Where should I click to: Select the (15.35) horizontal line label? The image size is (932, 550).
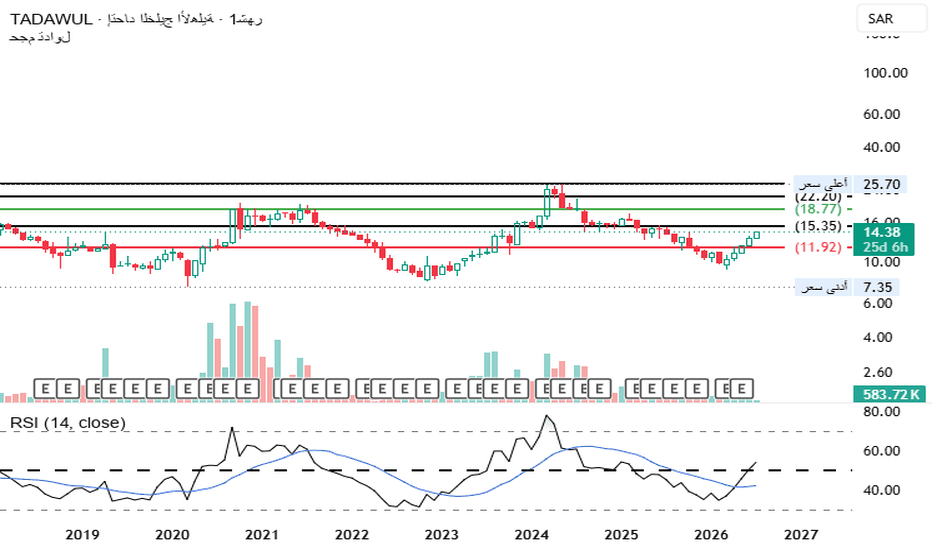(818, 226)
